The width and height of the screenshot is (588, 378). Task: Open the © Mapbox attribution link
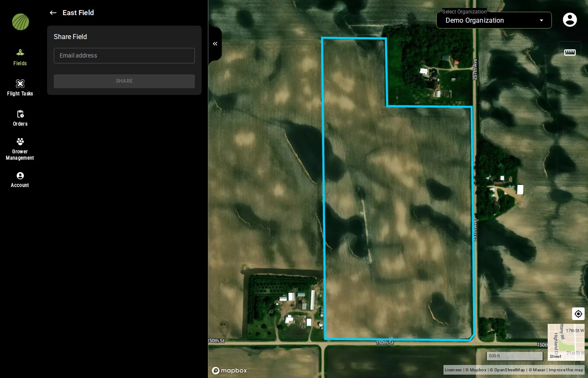pos(476,370)
